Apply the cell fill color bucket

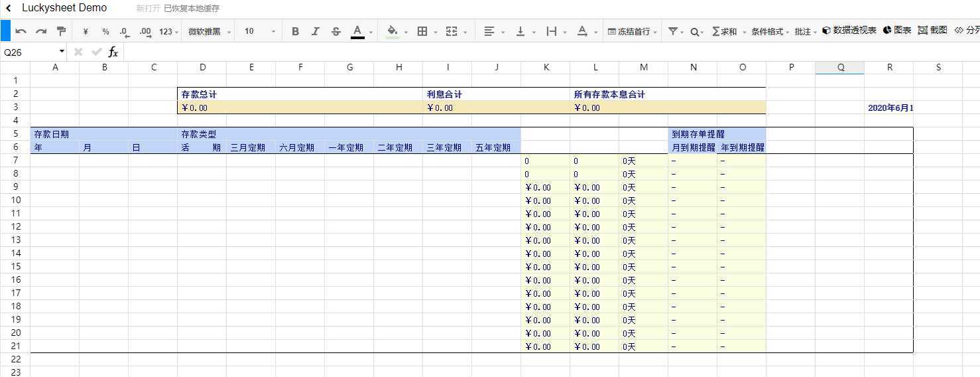[x=393, y=31]
